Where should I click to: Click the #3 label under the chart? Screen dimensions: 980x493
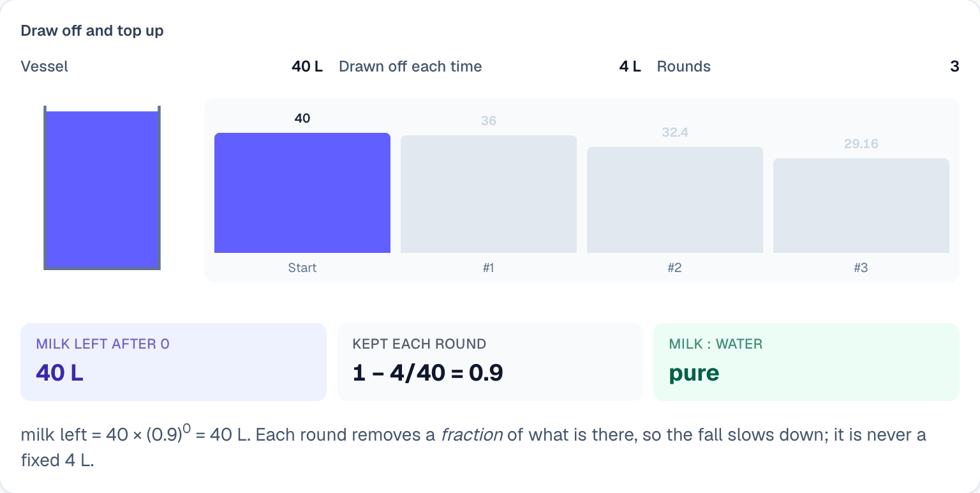(861, 268)
